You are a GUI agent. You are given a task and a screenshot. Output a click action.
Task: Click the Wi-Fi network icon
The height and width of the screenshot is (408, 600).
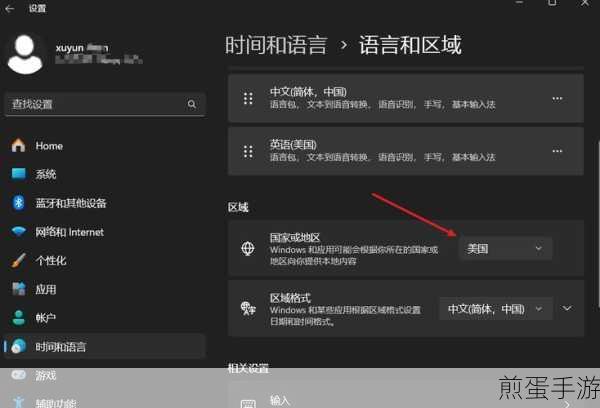point(18,232)
